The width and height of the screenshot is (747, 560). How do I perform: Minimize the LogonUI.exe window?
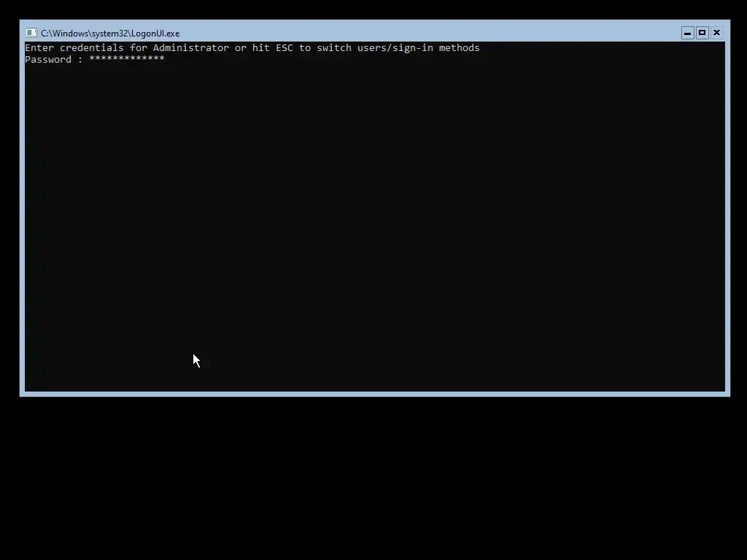[687, 33]
